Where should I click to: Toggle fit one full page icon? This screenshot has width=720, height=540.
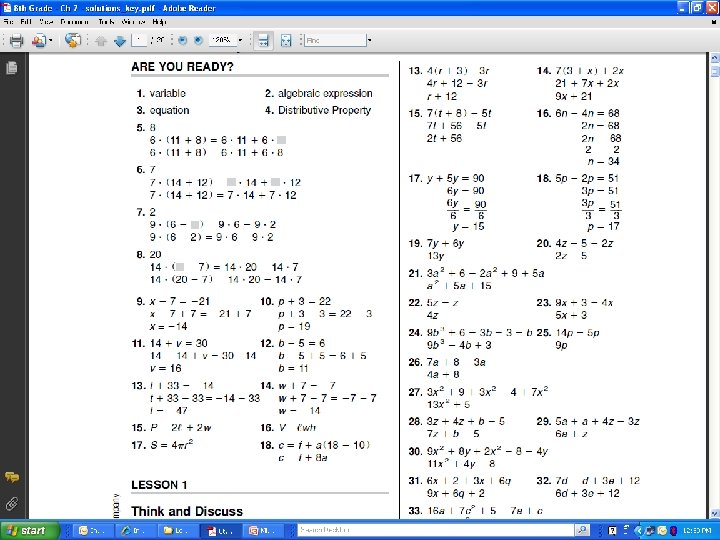(x=286, y=40)
